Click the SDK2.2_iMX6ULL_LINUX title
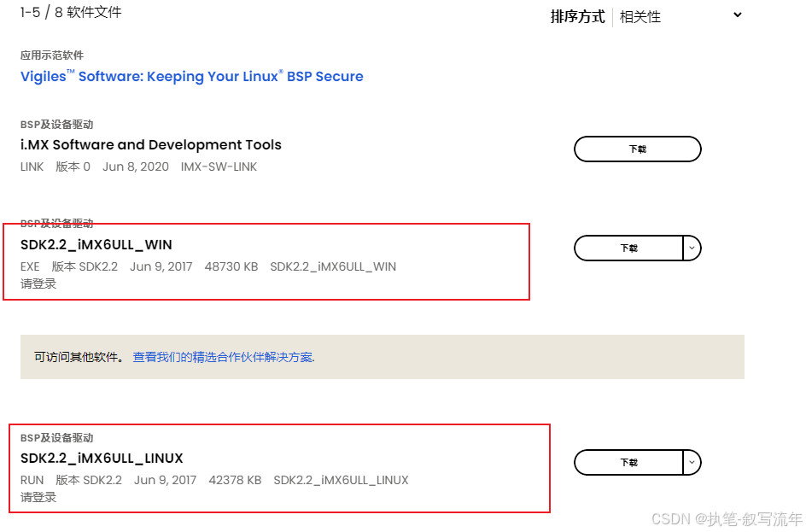 [102, 458]
